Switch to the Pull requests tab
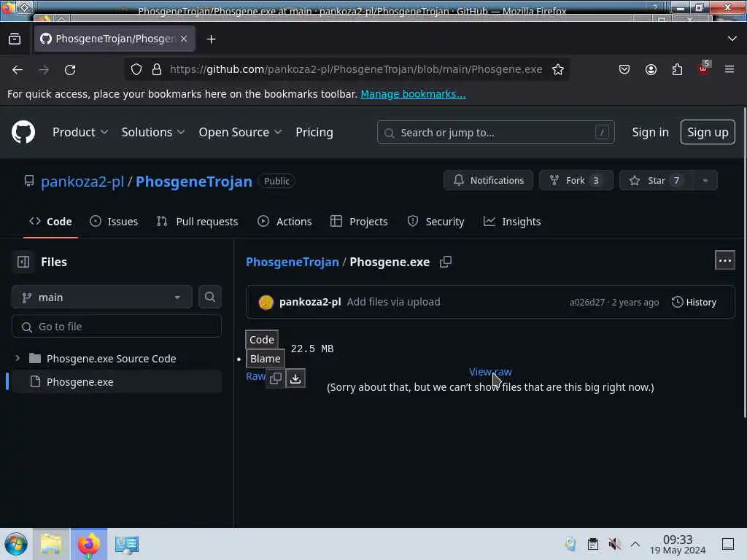 [197, 222]
